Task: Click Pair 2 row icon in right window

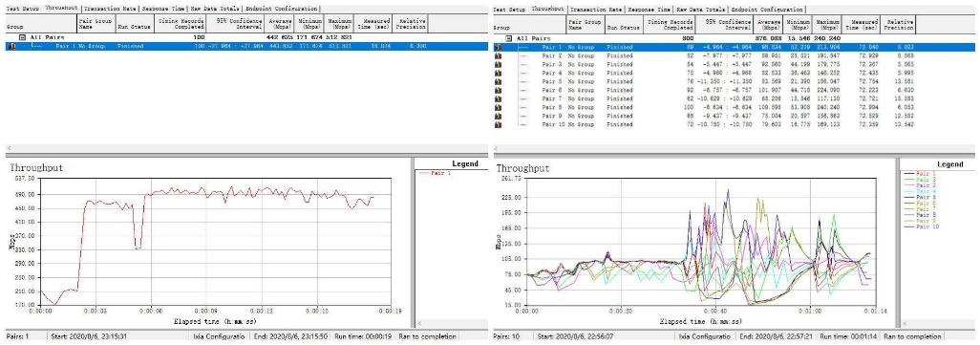Action: pyautogui.click(x=499, y=55)
